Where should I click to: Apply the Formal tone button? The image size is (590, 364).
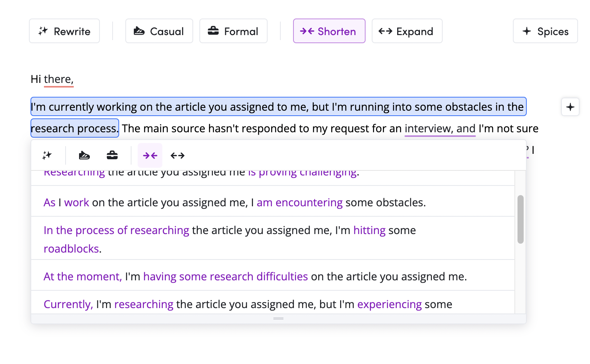click(233, 31)
